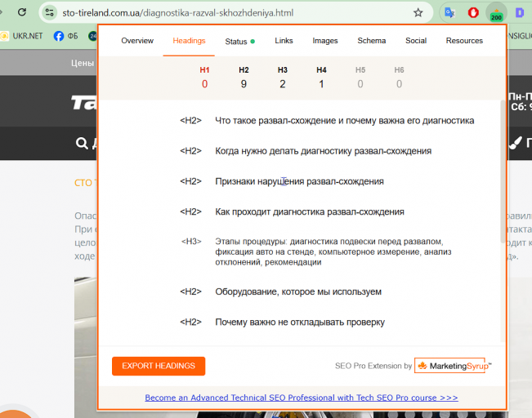Click the H3 heading count of 2
Viewport: 532px width, 418px height.
pos(283,84)
